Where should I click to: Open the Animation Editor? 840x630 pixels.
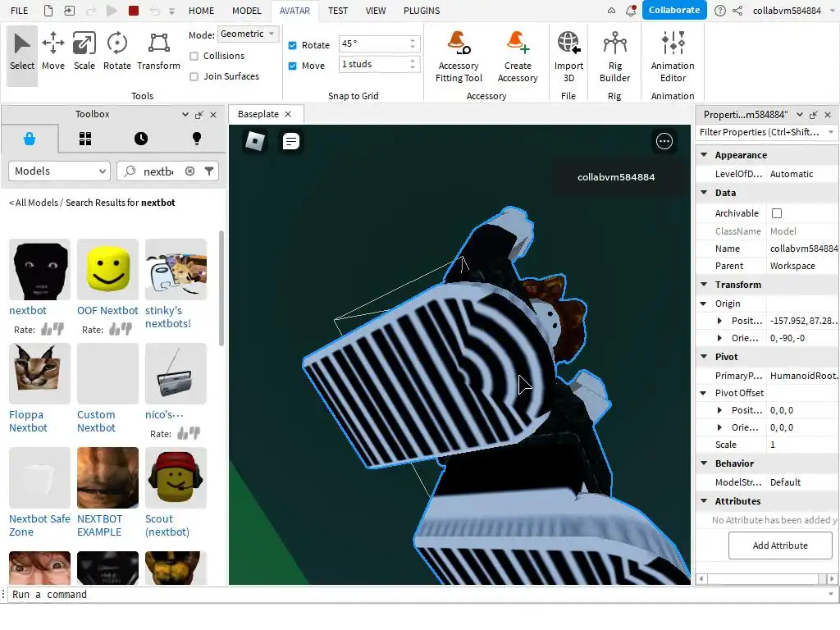tap(673, 57)
